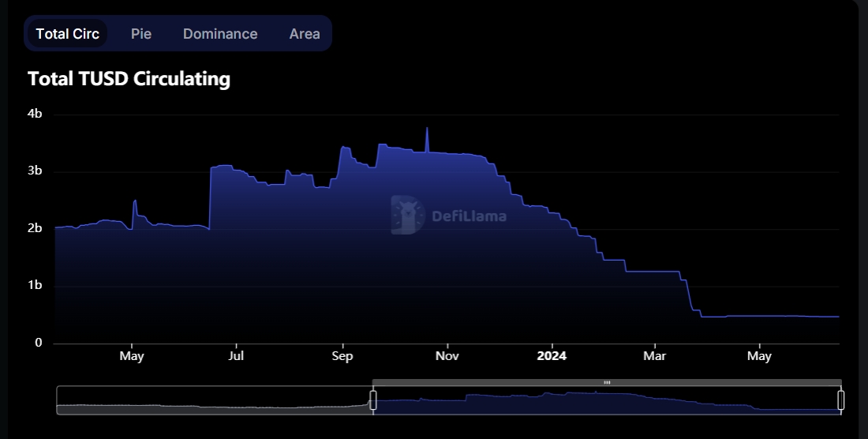
Task: Click the highest spike peak in the chart
Action: click(427, 129)
